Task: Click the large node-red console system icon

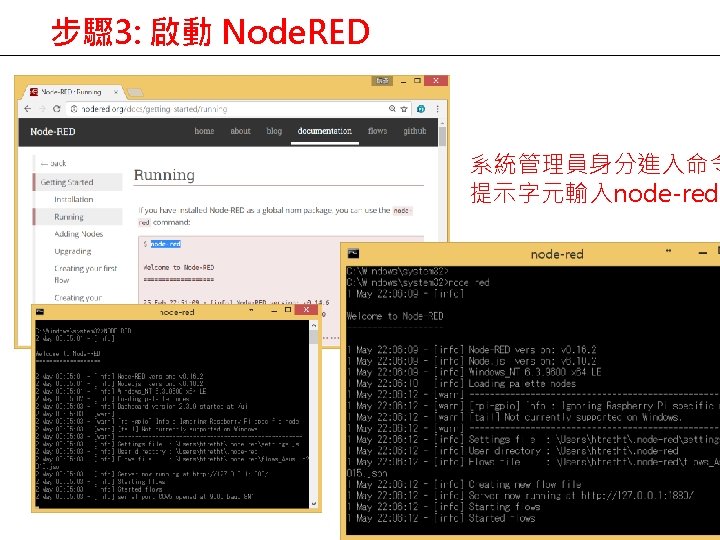Action: coord(353,253)
